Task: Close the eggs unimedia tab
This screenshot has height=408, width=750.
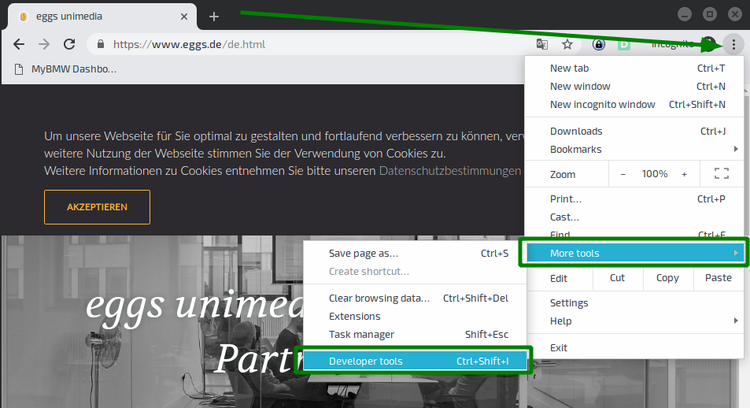Action: [x=182, y=17]
